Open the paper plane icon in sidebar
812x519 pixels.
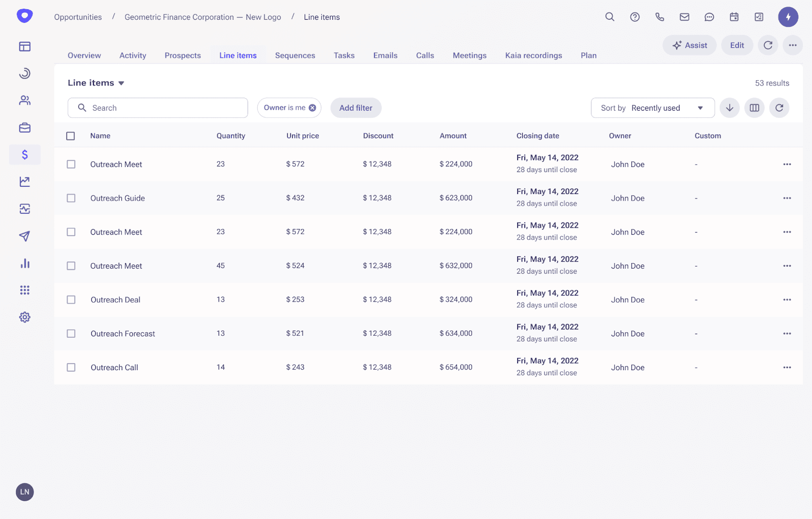[24, 236]
